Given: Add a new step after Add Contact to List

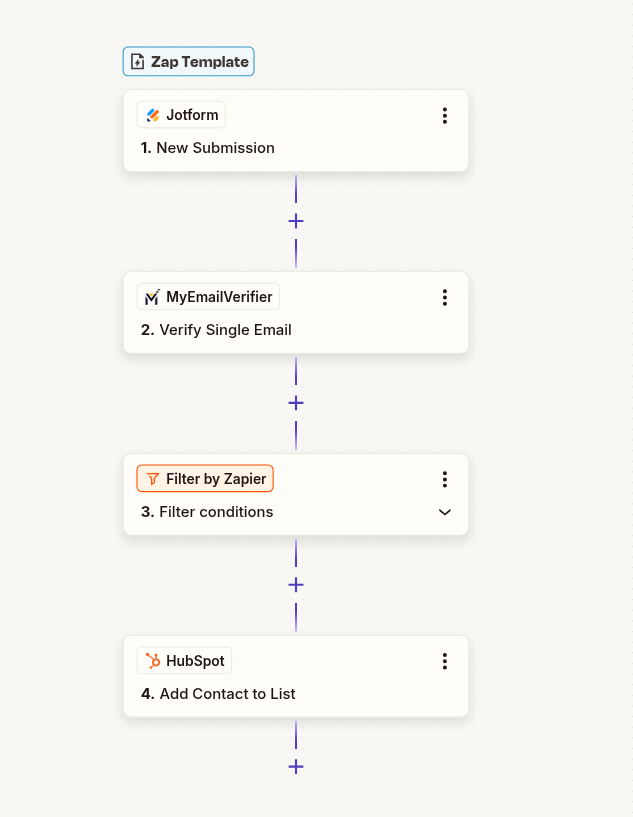Looking at the screenshot, I should click(295, 767).
